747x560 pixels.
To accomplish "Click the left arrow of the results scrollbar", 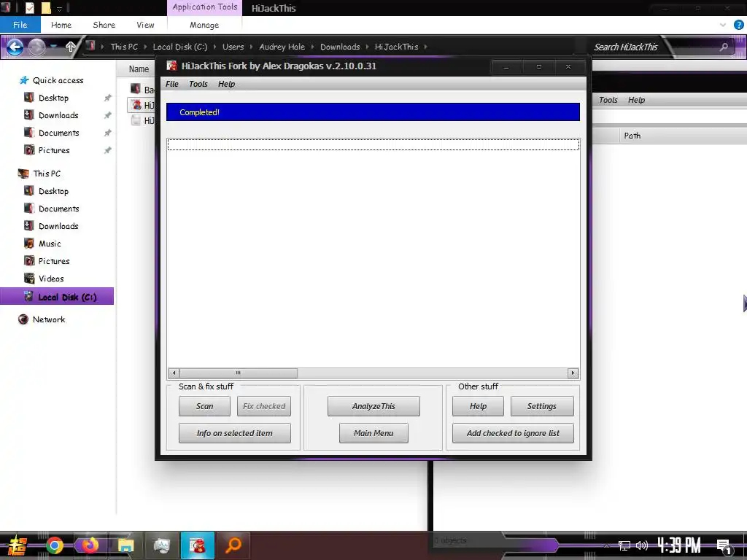I will tap(174, 373).
